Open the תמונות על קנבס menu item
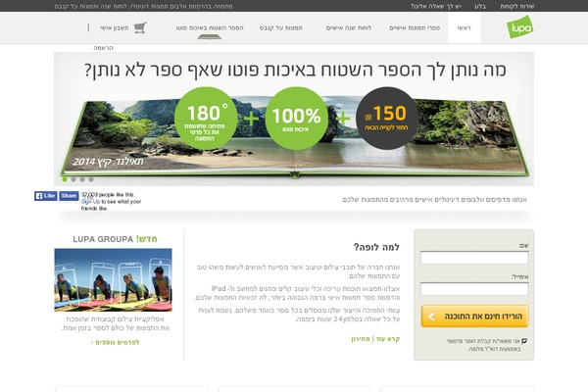 click(281, 27)
